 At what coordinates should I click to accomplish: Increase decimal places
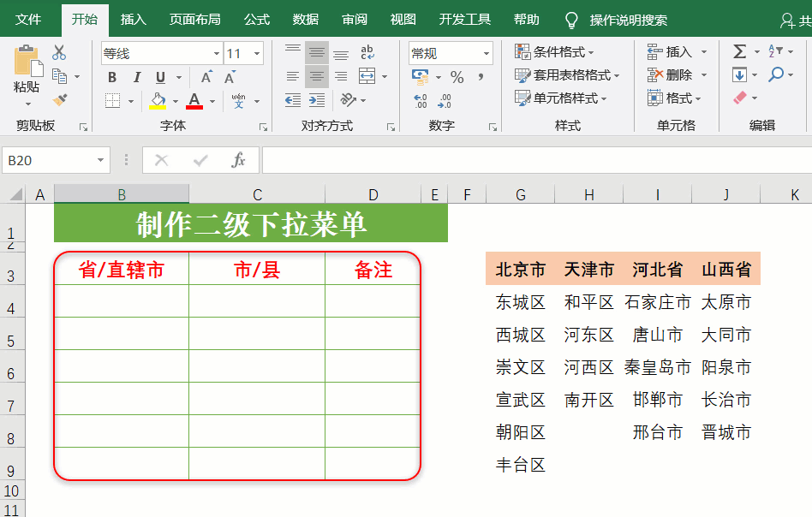click(x=421, y=101)
